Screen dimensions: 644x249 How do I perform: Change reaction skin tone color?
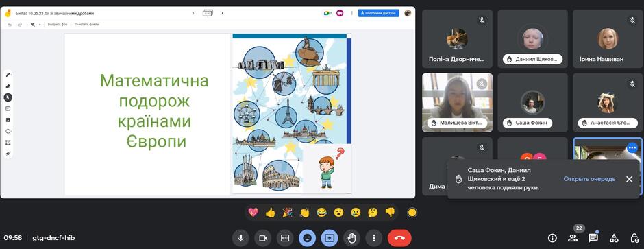[412, 213]
